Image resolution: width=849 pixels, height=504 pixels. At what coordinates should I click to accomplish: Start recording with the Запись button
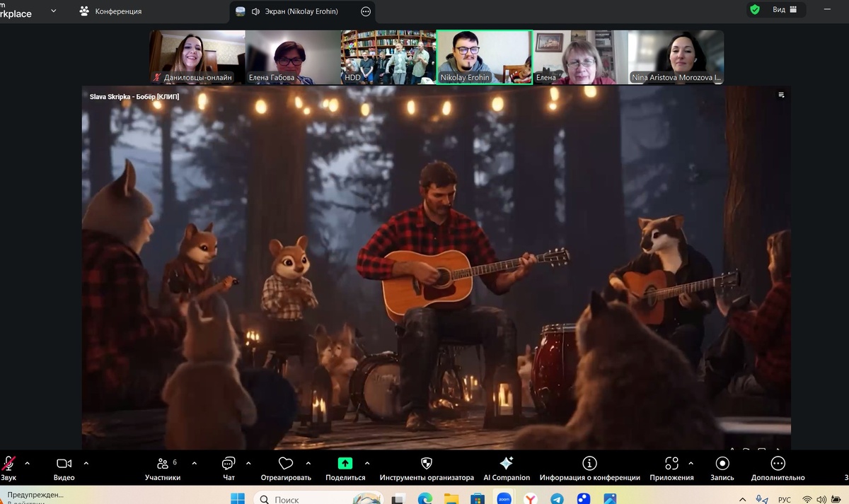pyautogui.click(x=722, y=468)
